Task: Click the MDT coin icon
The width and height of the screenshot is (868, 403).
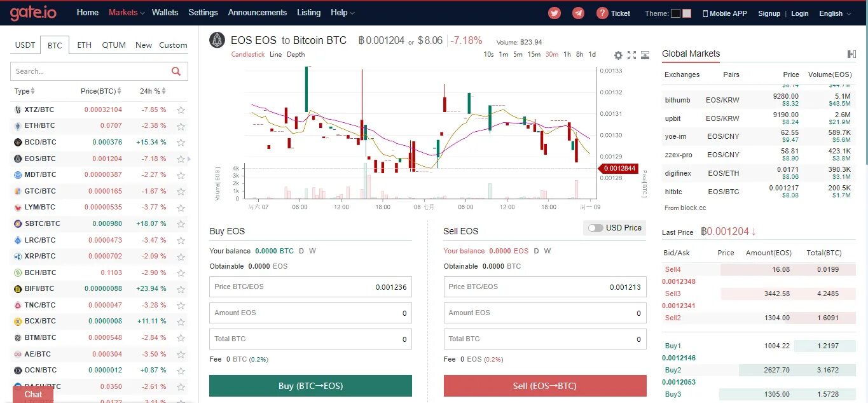Action: pos(18,174)
